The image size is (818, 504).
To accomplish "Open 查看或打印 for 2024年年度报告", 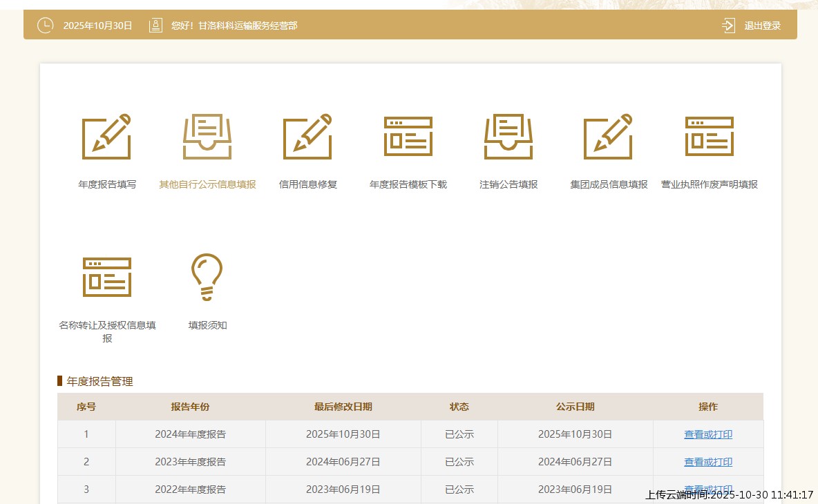I will click(x=708, y=434).
